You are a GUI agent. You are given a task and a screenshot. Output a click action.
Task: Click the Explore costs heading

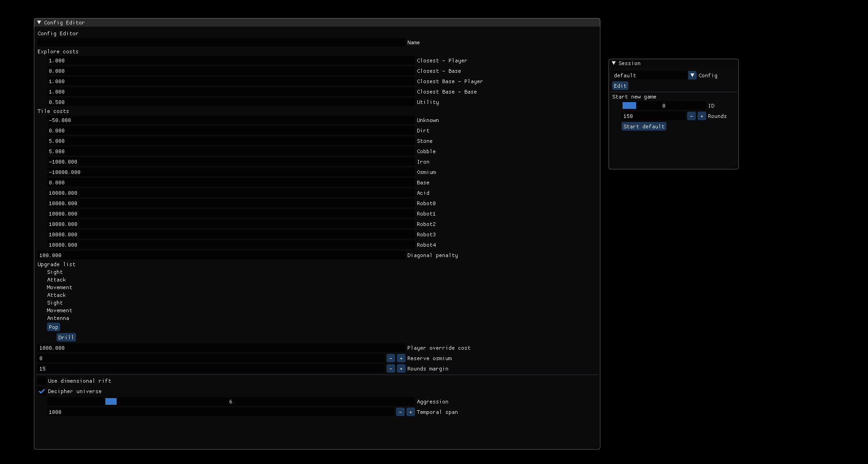58,52
